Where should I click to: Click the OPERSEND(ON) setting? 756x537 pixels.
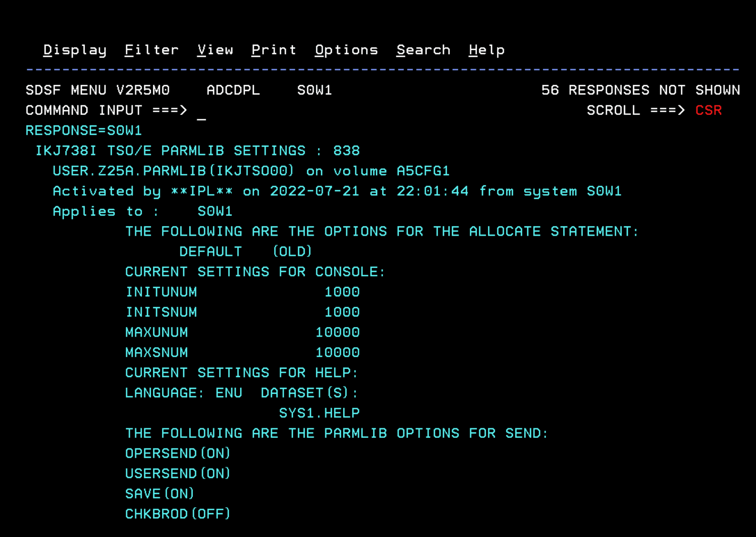click(177, 453)
